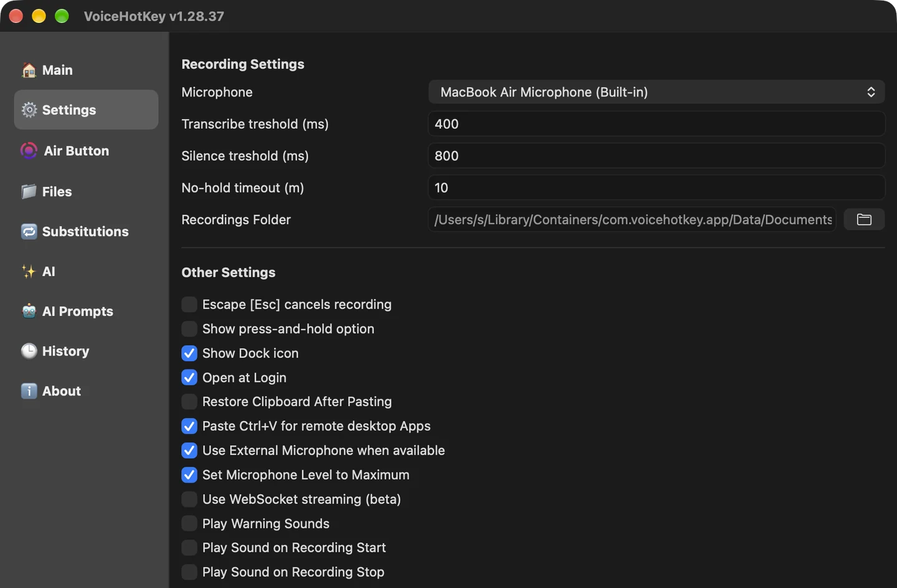Browse for Recordings Folder with folder button
The height and width of the screenshot is (588, 897).
point(864,219)
